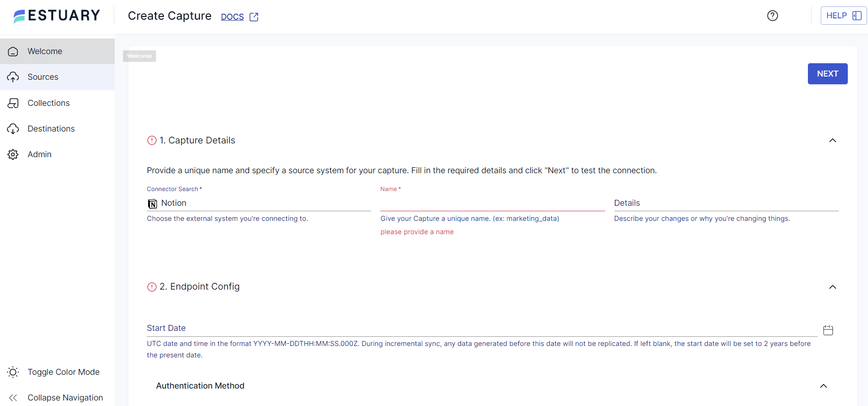Click the Capture Details error icon

(x=152, y=141)
